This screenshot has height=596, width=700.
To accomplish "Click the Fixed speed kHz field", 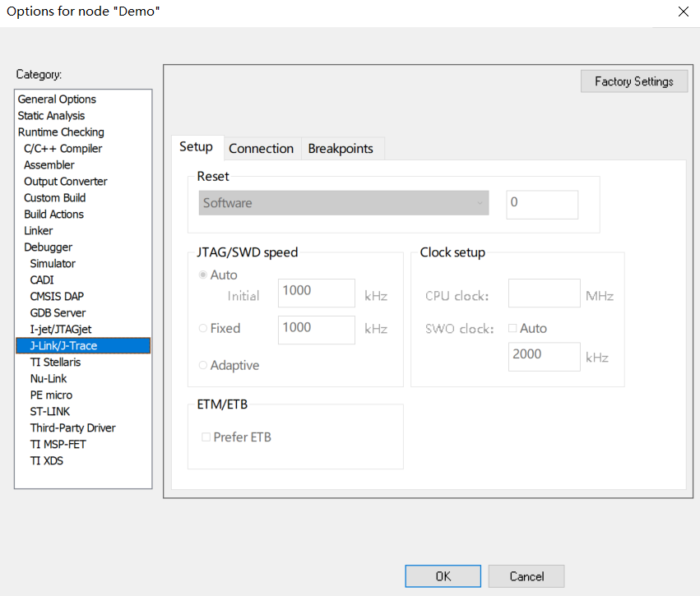I will click(317, 330).
